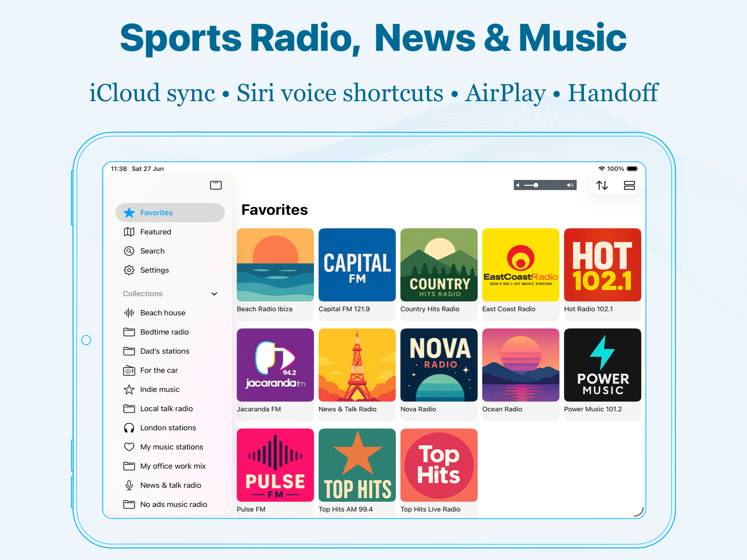Click the Collections section label

click(x=142, y=294)
